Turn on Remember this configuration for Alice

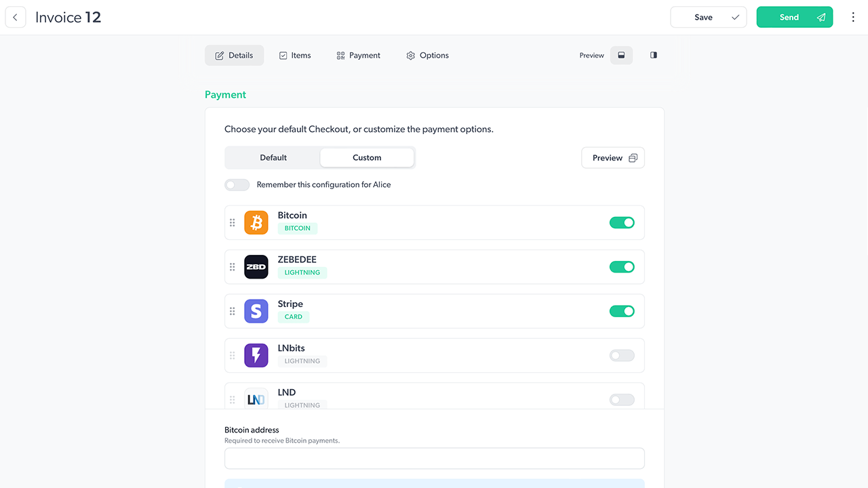coord(237,184)
